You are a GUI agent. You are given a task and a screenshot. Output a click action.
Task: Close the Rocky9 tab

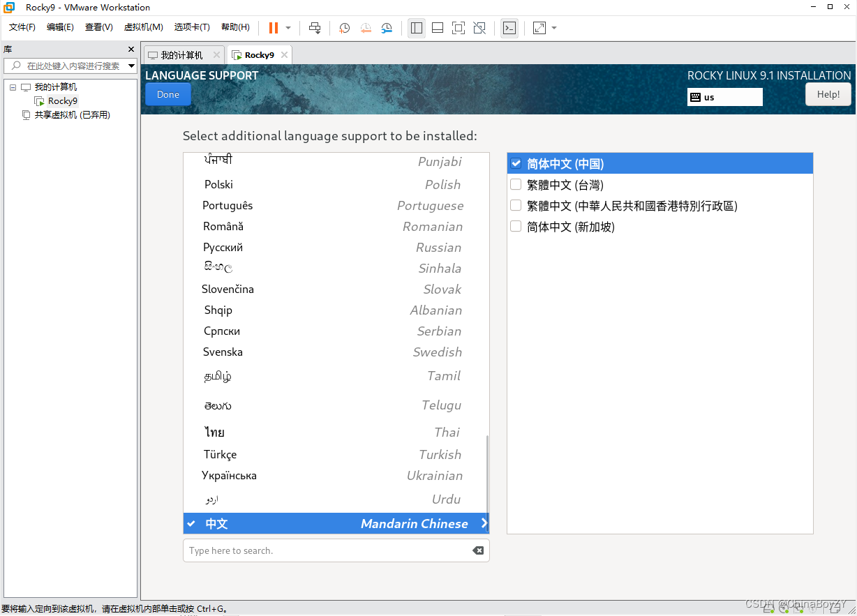[x=283, y=55]
